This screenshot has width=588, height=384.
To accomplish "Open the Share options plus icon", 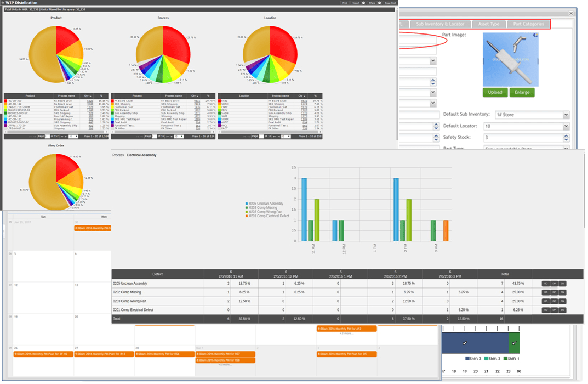I will click(x=379, y=3).
